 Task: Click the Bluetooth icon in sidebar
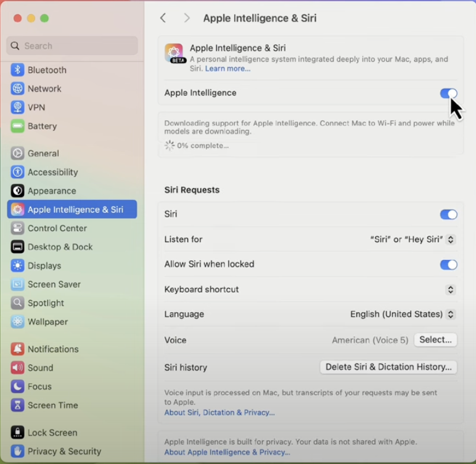point(17,70)
